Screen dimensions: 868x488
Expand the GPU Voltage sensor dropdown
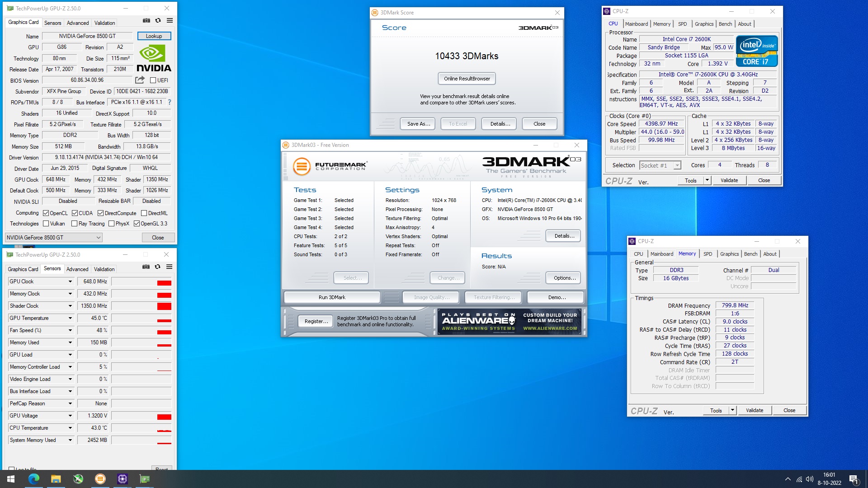(x=70, y=416)
